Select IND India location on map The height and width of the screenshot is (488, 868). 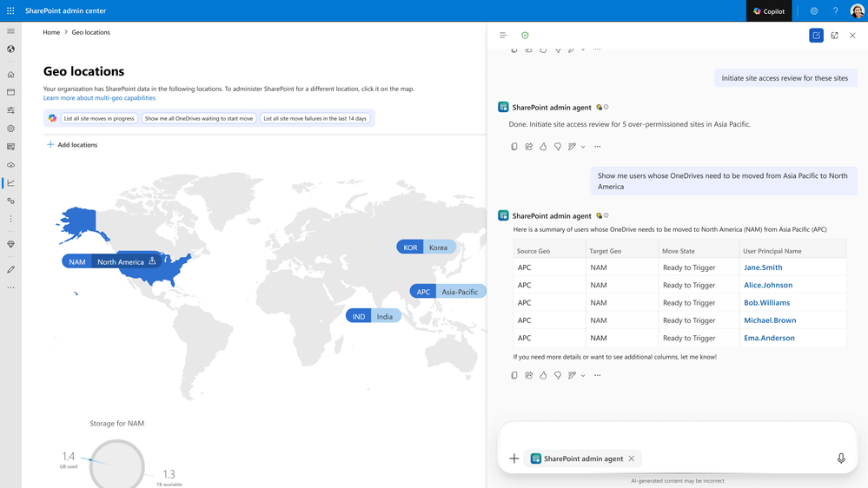pos(373,316)
